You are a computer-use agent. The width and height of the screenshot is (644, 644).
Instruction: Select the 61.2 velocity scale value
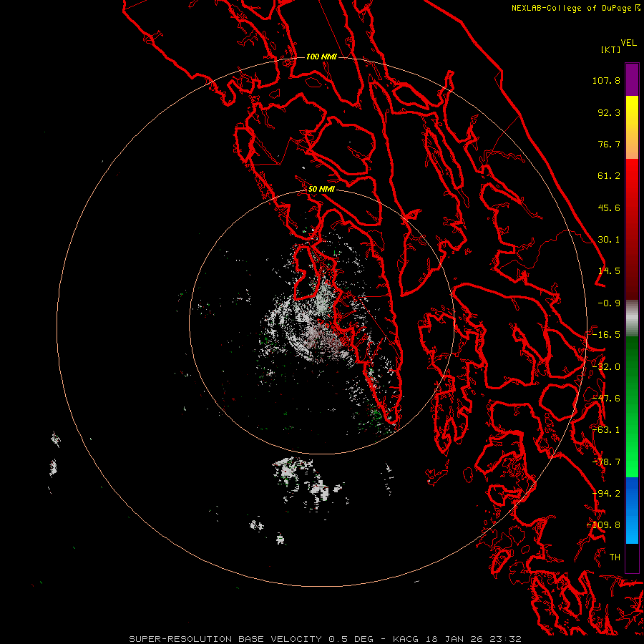click(609, 176)
